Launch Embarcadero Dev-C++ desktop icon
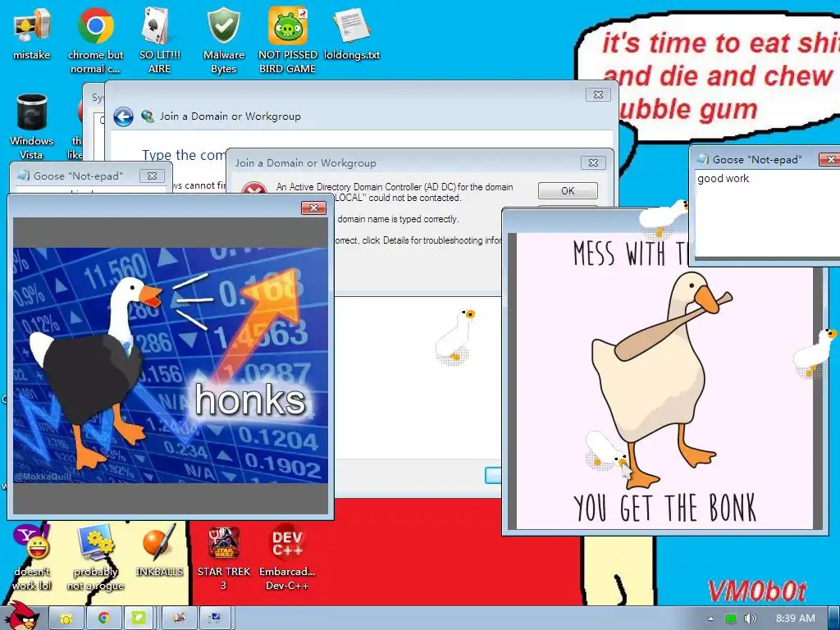This screenshot has height=630, width=840. pyautogui.click(x=288, y=558)
